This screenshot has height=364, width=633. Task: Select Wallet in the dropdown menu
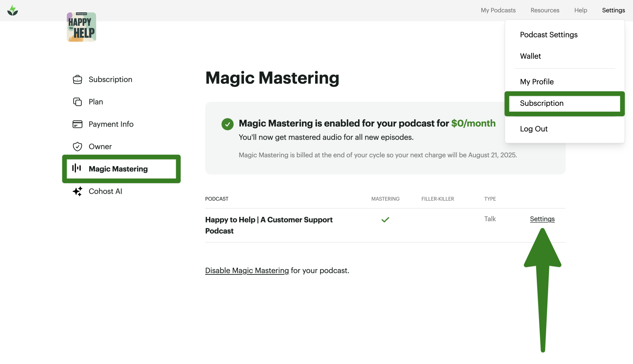click(x=530, y=56)
